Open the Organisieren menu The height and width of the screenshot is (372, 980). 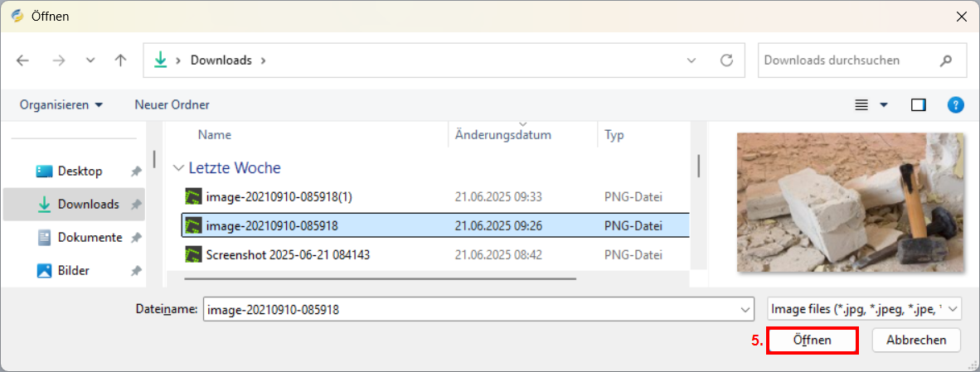pos(61,105)
